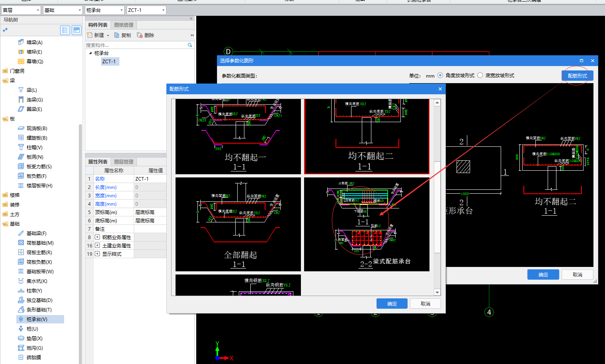Viewport: 605px width, 364px height.
Task: Select the 圈梁(E) icon
Action: [x=21, y=109]
